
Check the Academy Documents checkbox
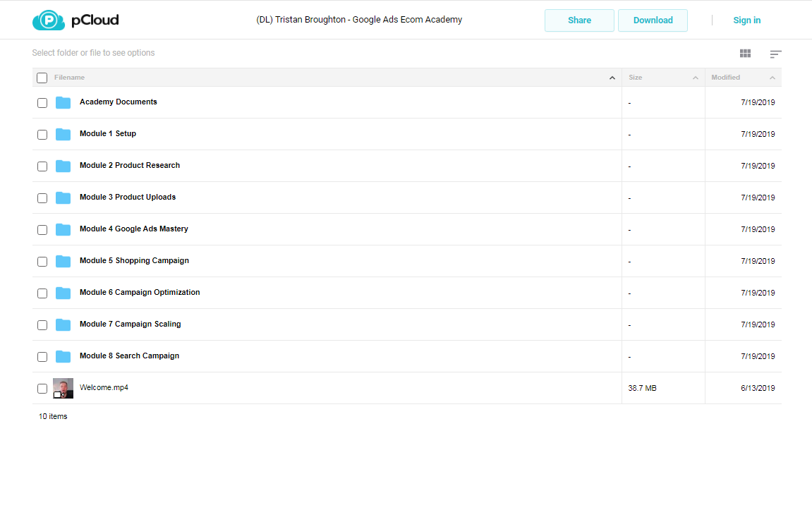[x=42, y=103]
